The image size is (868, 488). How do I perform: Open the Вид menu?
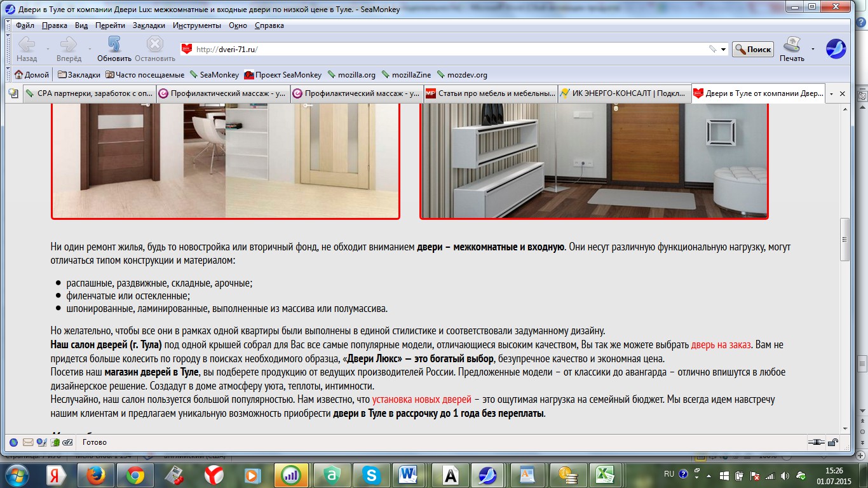coord(81,25)
